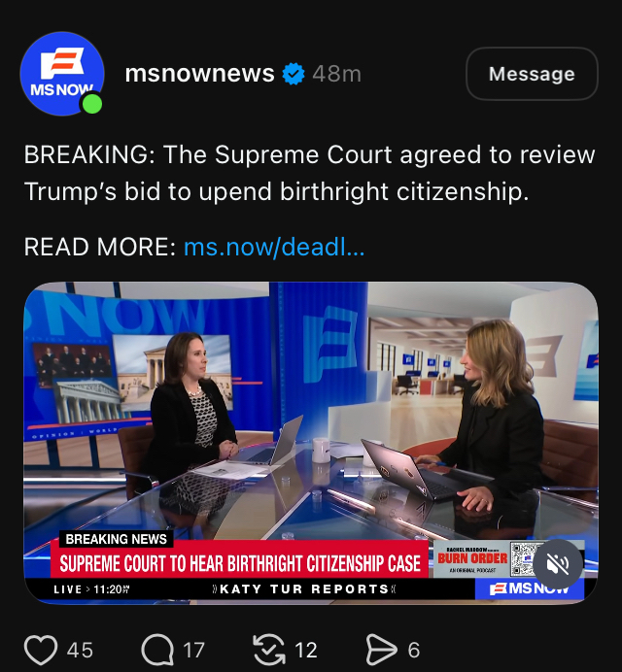Repost using the circular arrows icon
The width and height of the screenshot is (622, 672).
[x=269, y=650]
